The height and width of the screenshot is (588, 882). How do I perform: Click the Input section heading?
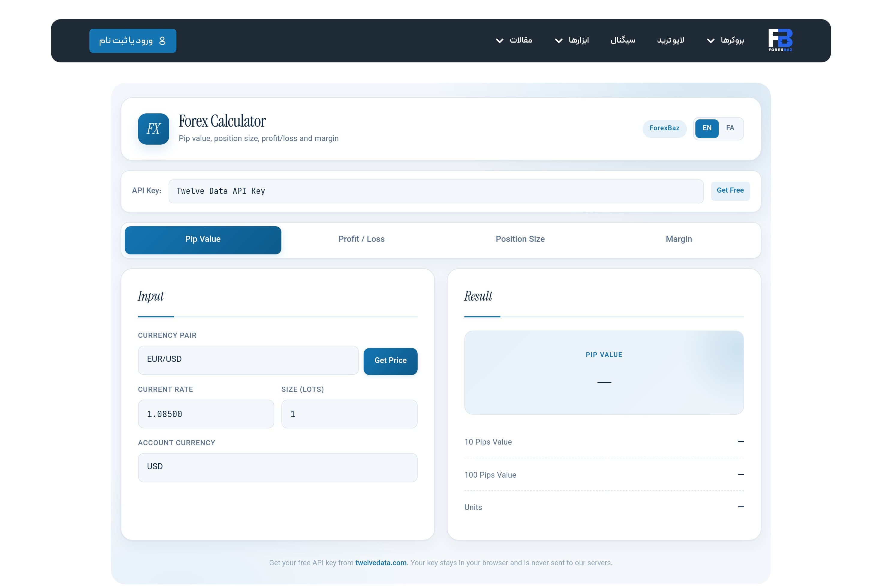point(151,296)
